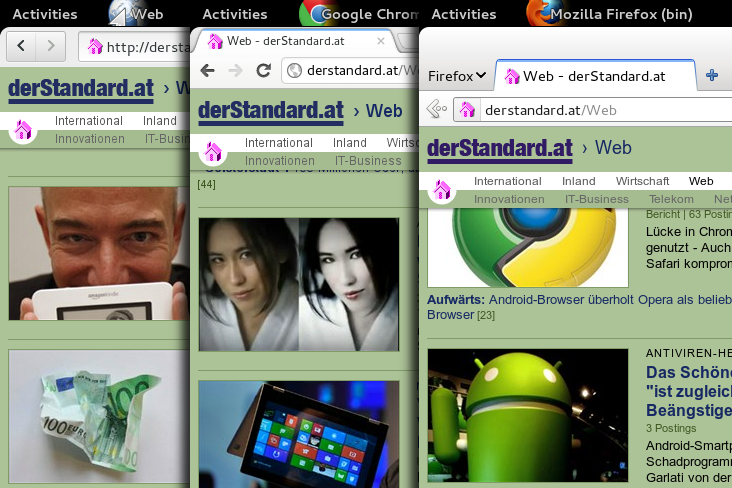The image size is (732, 488).
Task: Click the Chrome logo article image in Firefox
Action: [x=528, y=248]
